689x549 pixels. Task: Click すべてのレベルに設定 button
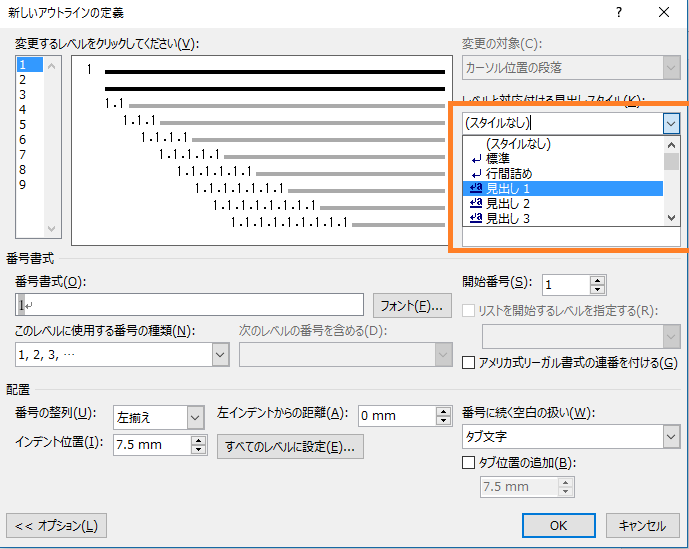click(290, 447)
